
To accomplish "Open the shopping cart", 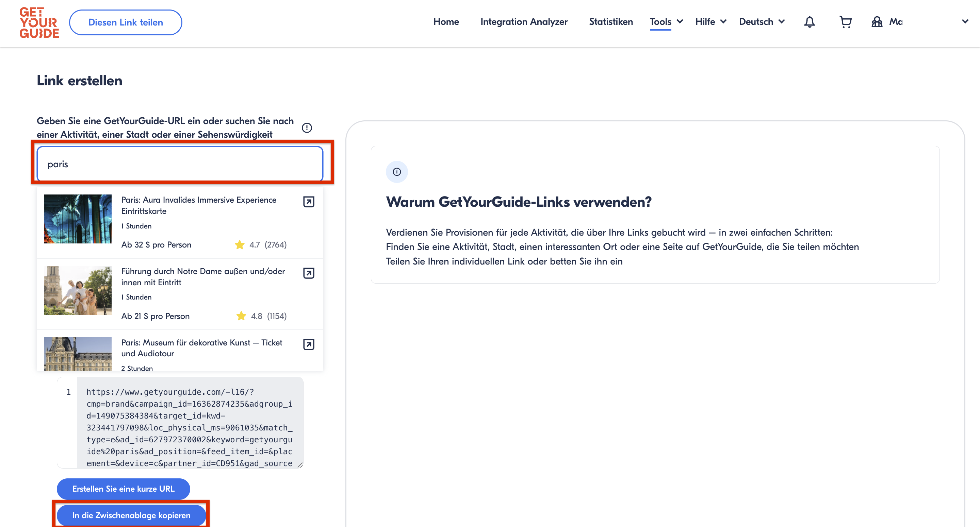I will (x=845, y=22).
